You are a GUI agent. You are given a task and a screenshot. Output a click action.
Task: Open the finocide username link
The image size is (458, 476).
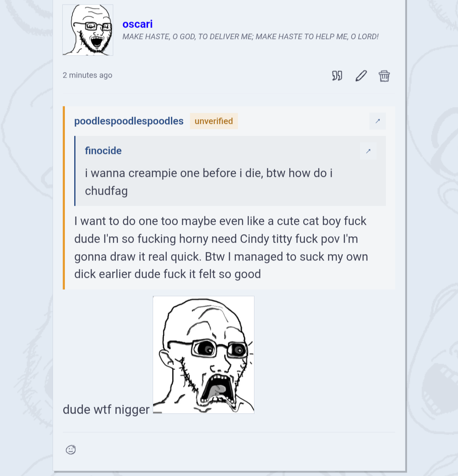[103, 151]
